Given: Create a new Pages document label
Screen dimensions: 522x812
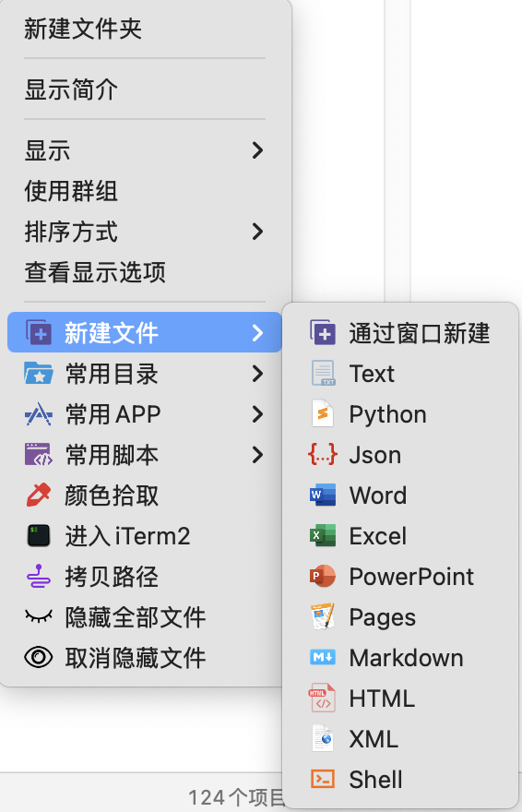Looking at the screenshot, I should pos(383,618).
